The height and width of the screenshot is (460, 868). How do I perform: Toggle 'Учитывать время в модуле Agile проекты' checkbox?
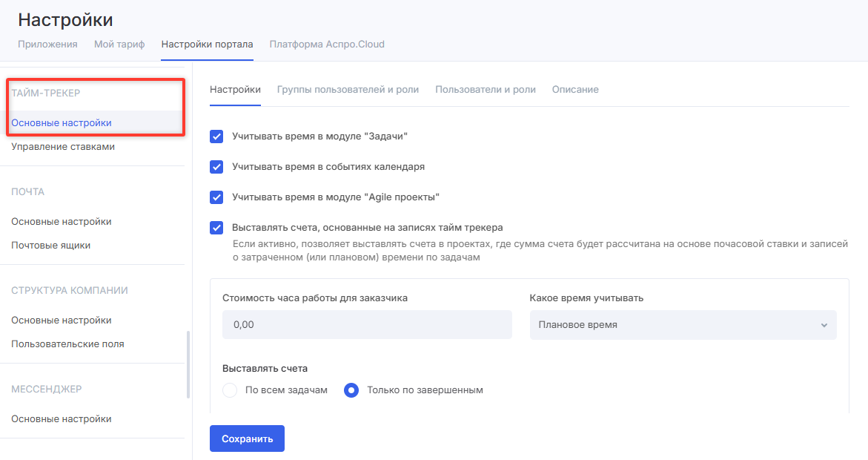[216, 197]
